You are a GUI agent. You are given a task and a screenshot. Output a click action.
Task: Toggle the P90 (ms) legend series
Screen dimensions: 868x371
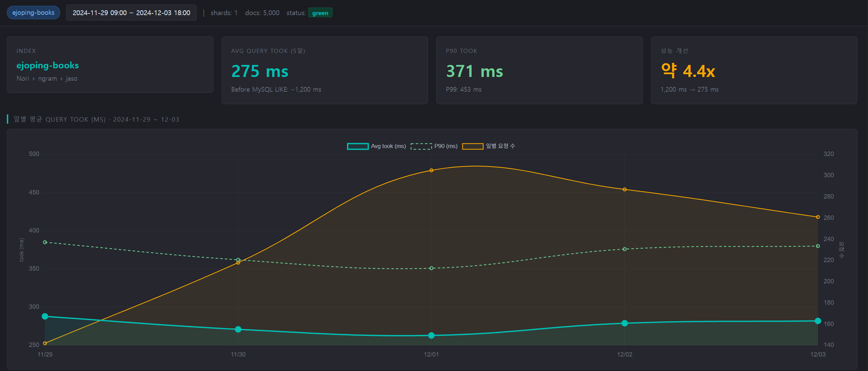434,146
